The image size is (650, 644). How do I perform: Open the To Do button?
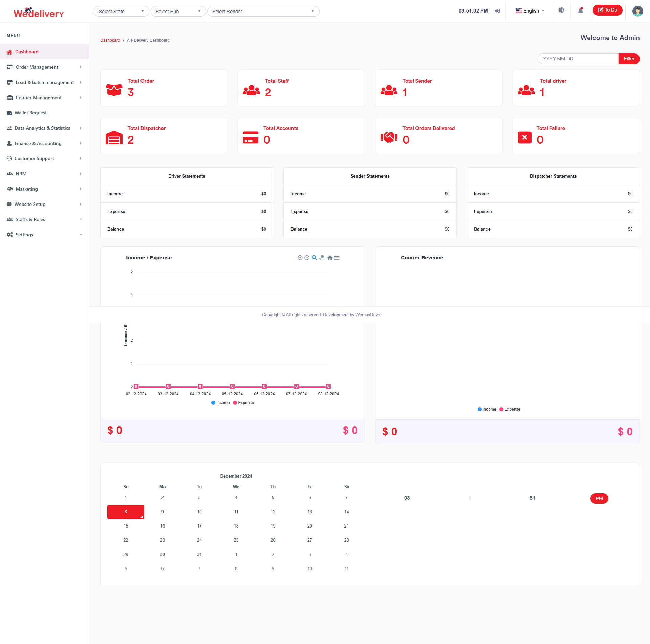coord(607,10)
